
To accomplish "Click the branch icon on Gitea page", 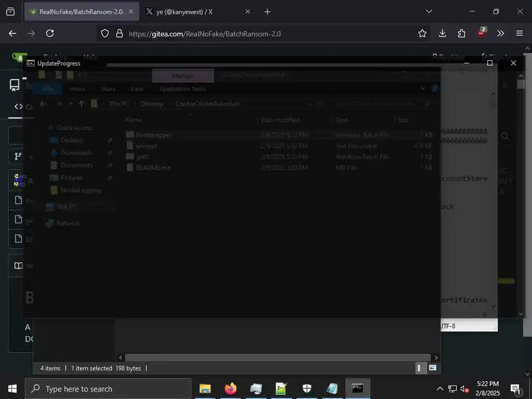I will tap(18, 156).
